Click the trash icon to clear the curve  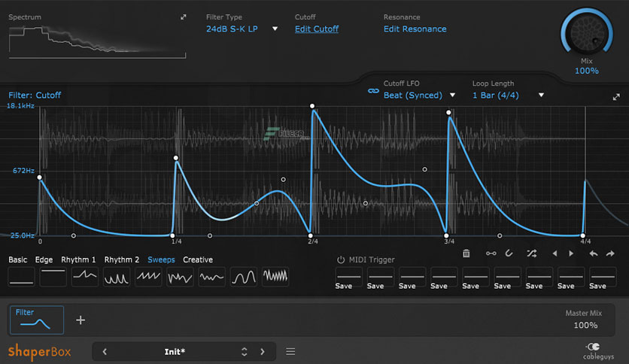click(x=466, y=254)
